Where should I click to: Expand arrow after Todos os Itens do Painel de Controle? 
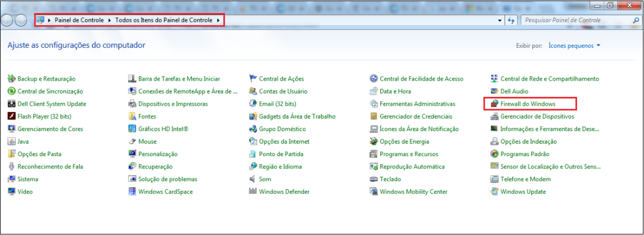[x=218, y=20]
